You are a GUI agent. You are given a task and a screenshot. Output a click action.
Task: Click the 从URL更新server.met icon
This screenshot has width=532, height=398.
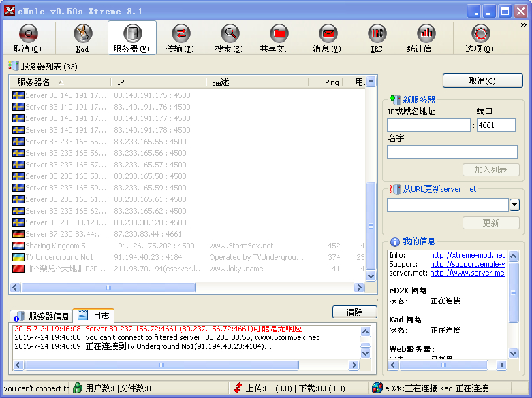coord(395,189)
